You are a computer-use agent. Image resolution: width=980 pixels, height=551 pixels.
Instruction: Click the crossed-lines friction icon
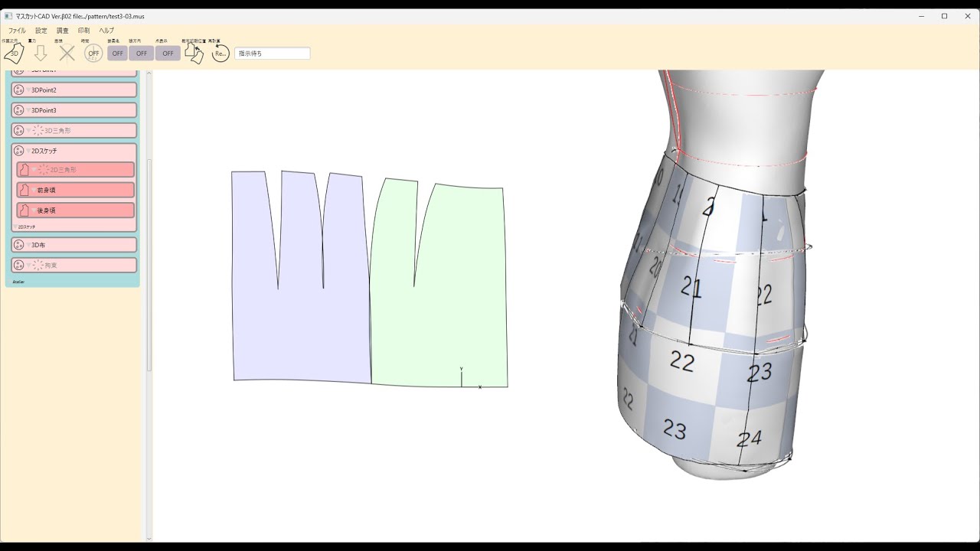click(67, 53)
